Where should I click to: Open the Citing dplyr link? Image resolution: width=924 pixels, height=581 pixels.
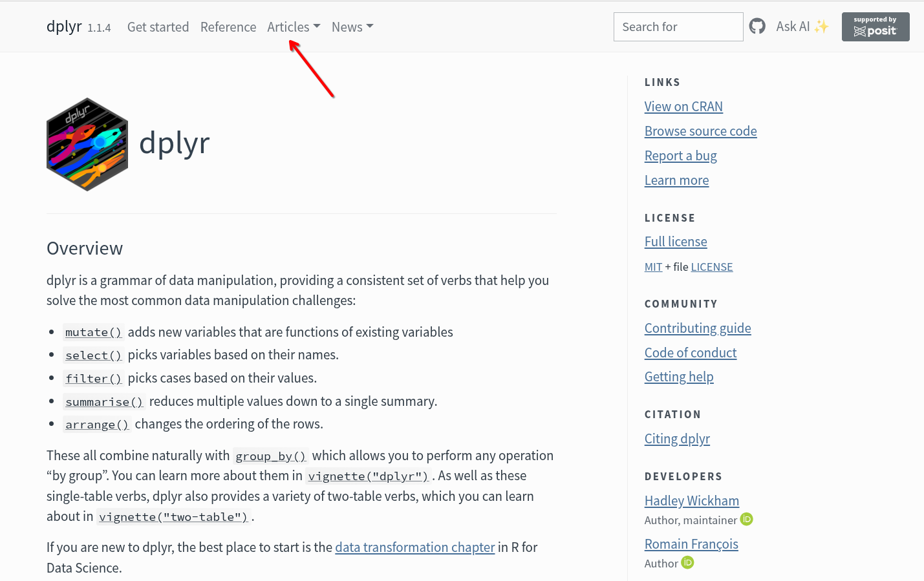point(677,439)
